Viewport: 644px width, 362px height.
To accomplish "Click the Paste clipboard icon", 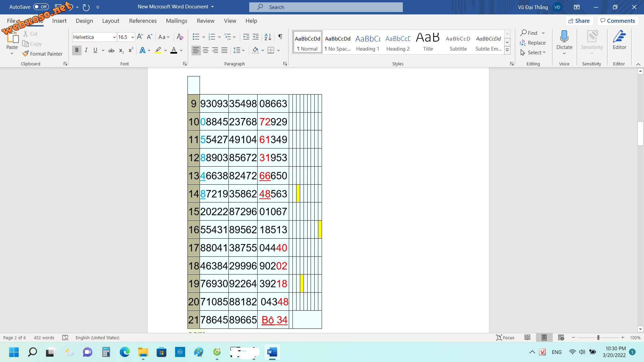I will pos(12,38).
